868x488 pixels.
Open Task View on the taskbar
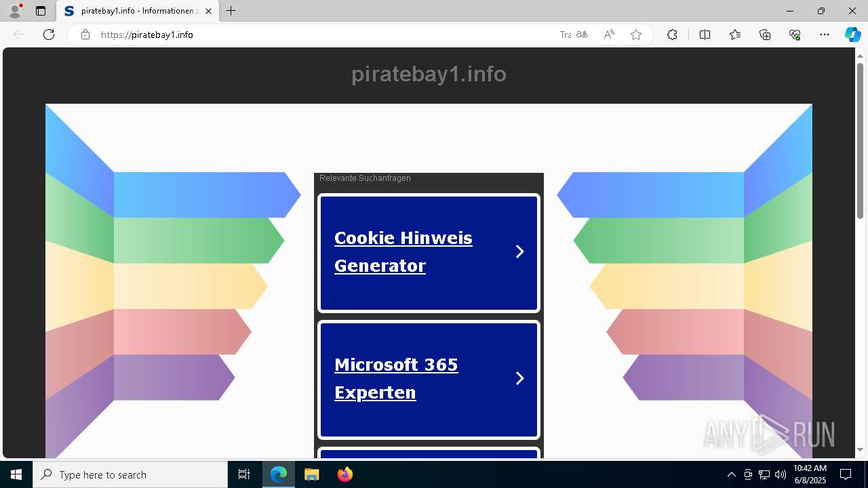[244, 474]
